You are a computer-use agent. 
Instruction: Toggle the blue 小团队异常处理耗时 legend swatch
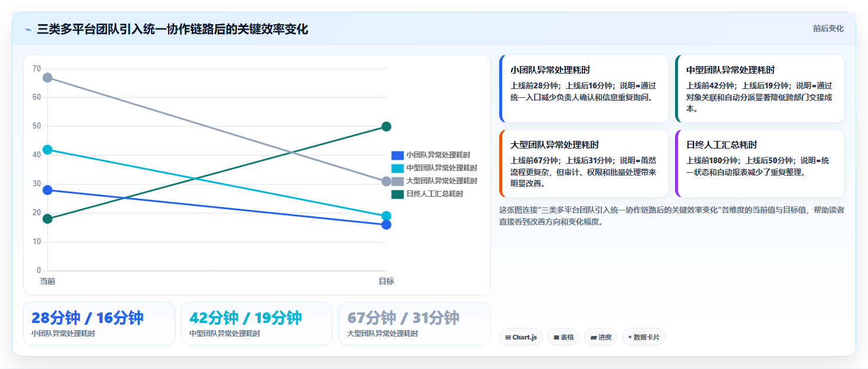point(397,155)
